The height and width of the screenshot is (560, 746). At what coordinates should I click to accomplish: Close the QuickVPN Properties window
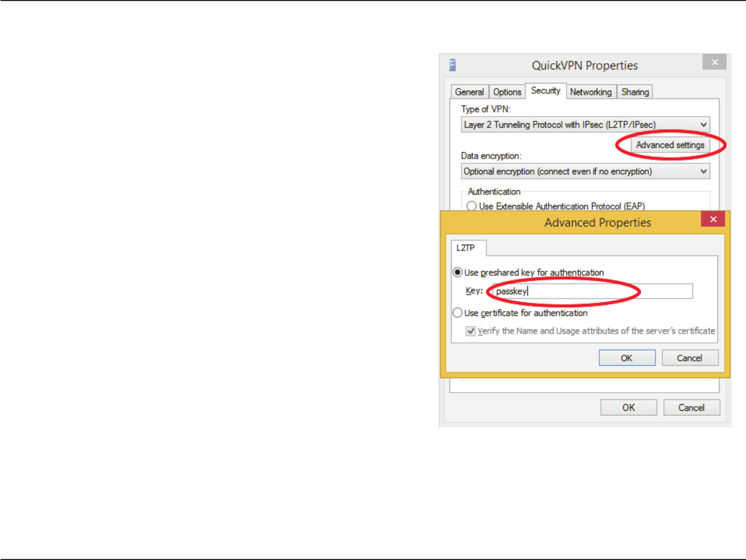[x=714, y=62]
